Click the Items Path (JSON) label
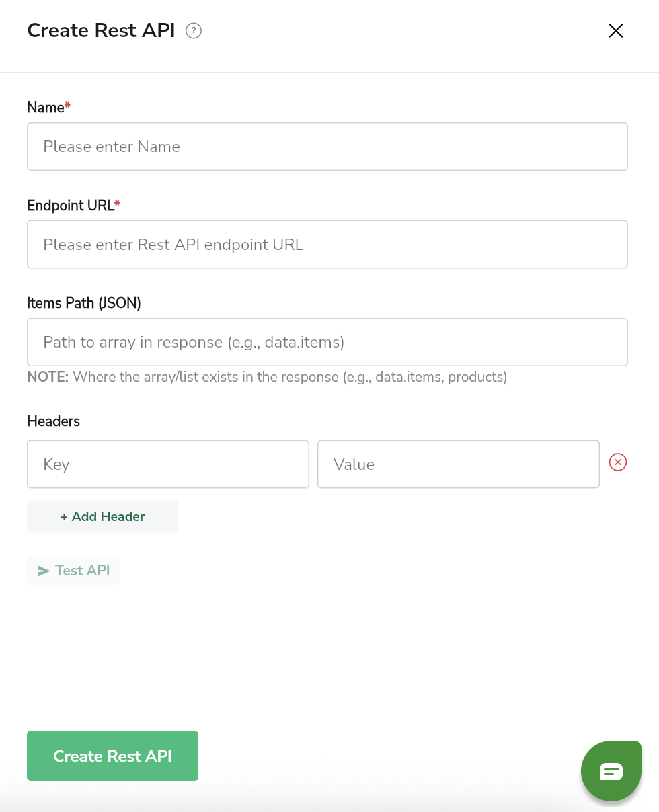Screen dimensions: 659x812 tap(83, 303)
